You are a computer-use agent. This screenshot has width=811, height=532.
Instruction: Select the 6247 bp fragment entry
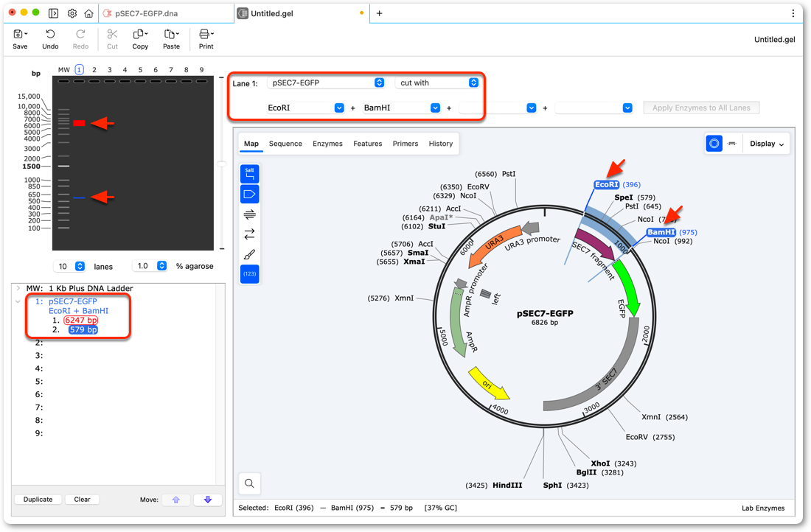click(x=80, y=321)
